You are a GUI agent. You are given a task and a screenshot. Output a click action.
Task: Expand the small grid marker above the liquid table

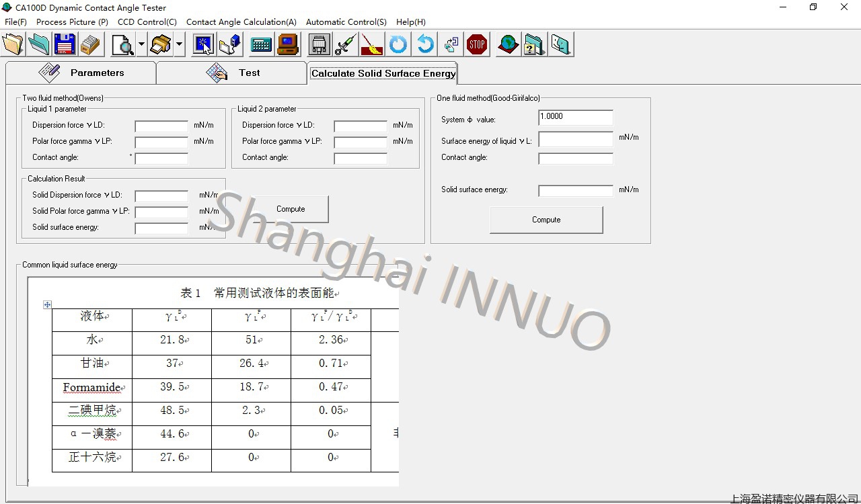point(47,304)
